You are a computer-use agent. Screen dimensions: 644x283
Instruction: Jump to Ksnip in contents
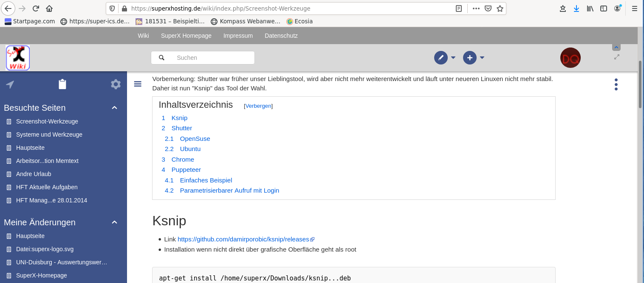179,118
